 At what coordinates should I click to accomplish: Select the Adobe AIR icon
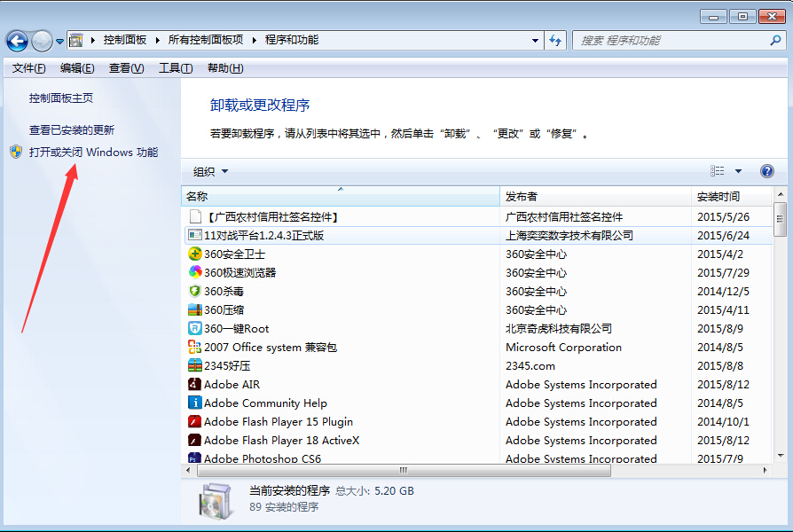(195, 384)
